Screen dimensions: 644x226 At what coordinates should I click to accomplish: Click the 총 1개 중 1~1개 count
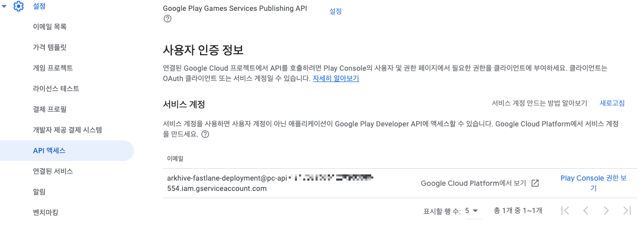point(518,211)
